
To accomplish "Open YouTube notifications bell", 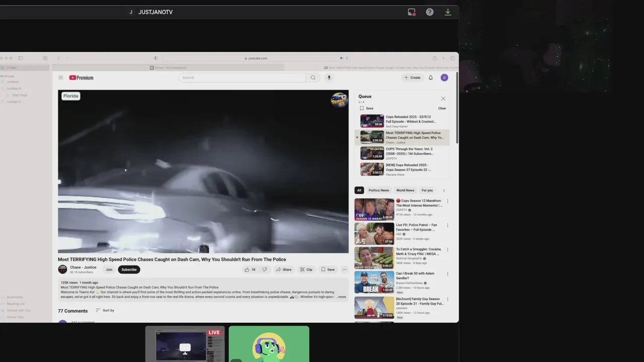I will (431, 77).
